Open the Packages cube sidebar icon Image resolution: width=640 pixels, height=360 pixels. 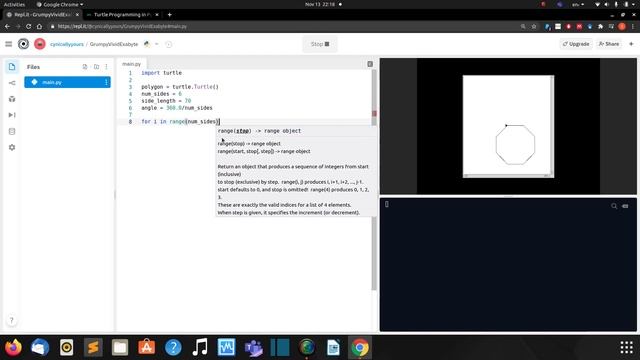(x=12, y=99)
